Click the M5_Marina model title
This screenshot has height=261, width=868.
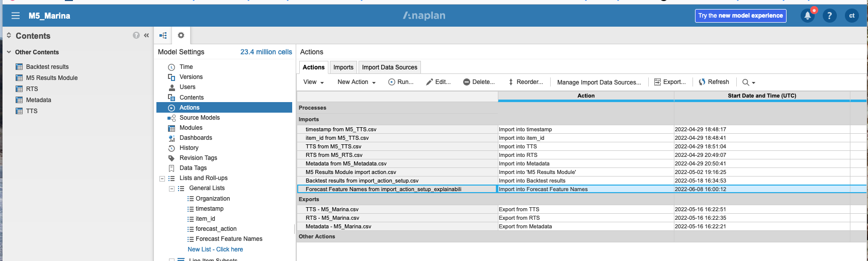(49, 16)
